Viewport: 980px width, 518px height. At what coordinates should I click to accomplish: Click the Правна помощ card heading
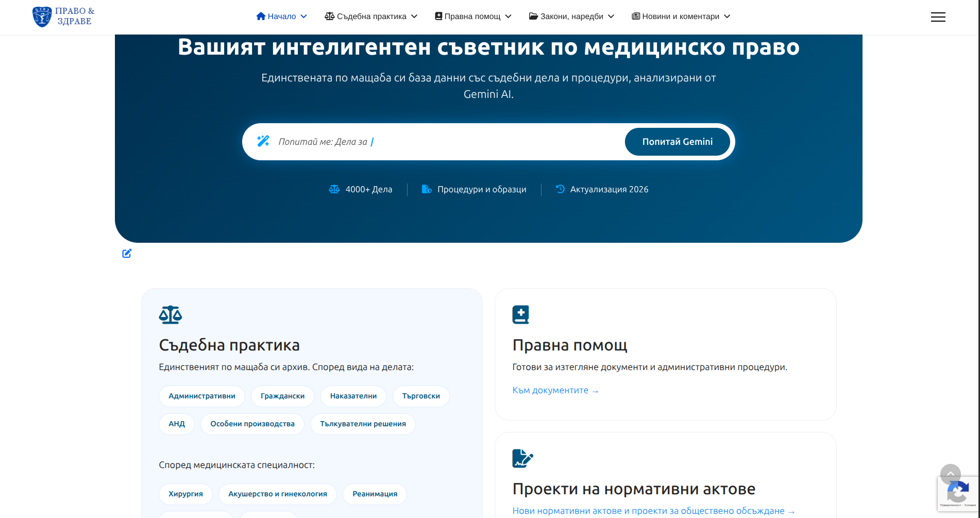tap(570, 345)
